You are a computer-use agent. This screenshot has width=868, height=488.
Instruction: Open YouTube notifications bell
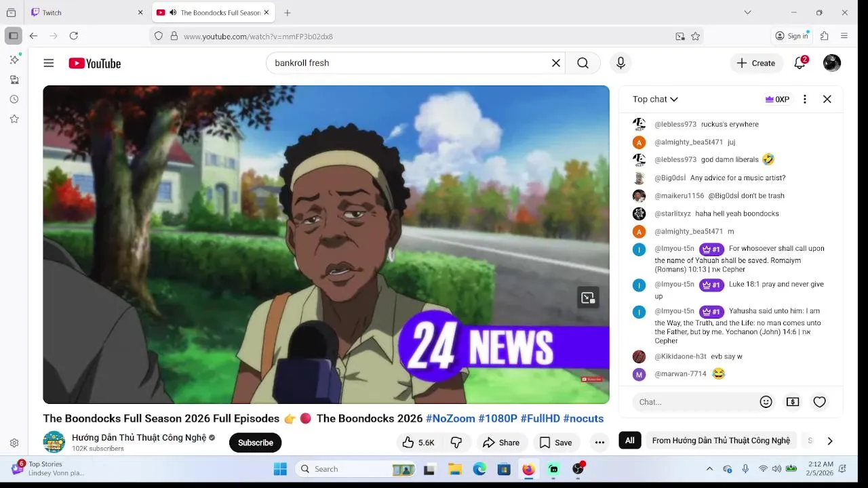(800, 63)
